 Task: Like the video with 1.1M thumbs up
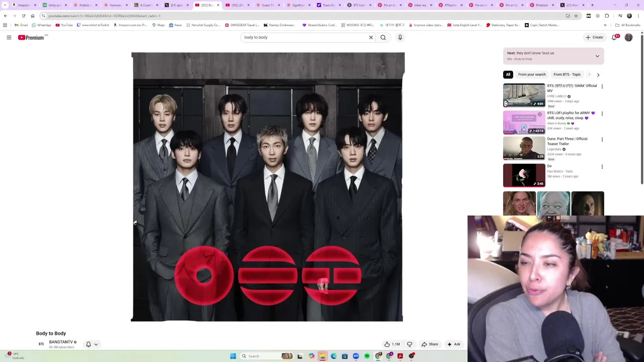pos(392,344)
